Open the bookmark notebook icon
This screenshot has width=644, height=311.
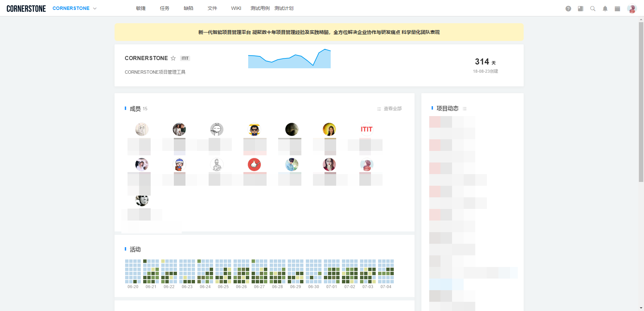click(x=581, y=9)
